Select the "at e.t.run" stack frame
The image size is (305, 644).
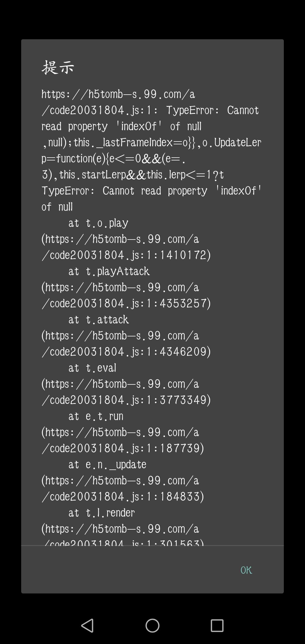pyautogui.click(x=96, y=416)
